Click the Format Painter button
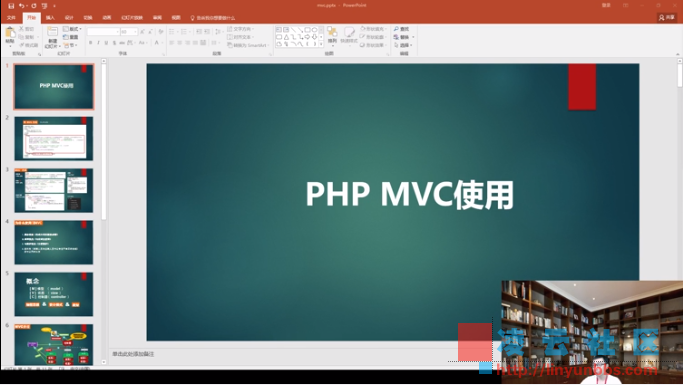683x385 pixels. tap(29, 45)
